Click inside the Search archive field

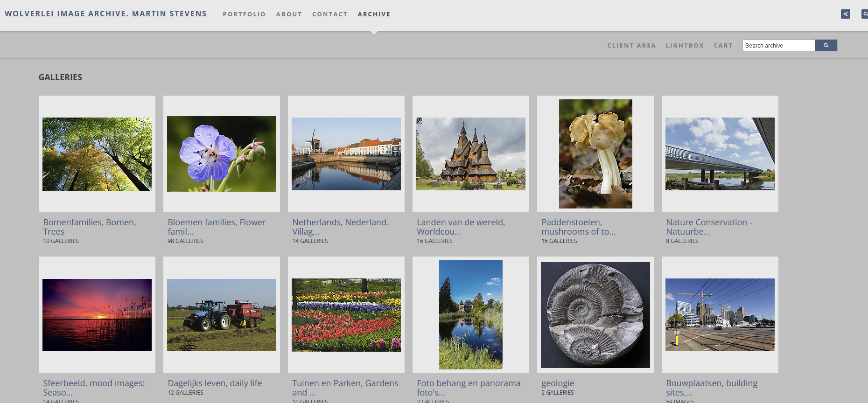[778, 45]
